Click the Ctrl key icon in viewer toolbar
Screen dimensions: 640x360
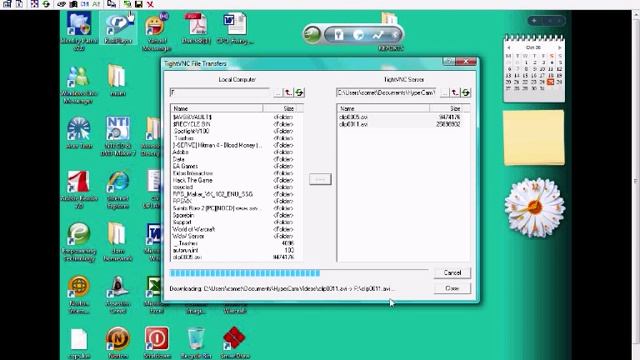point(85,4)
